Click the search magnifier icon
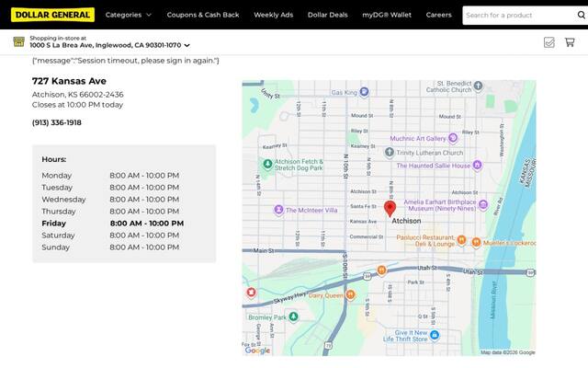Screen dimensions: 588x368 582,15
